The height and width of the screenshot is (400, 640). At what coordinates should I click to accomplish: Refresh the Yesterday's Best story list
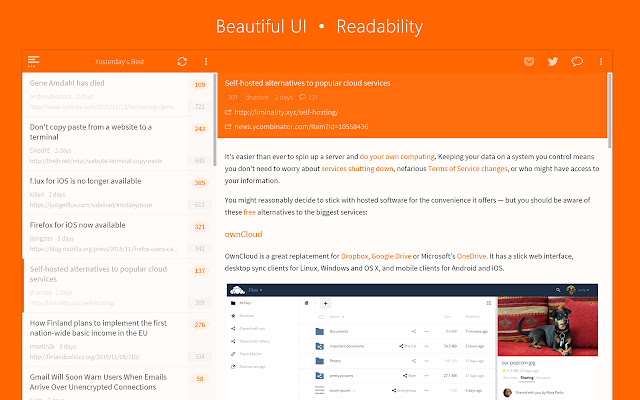(x=182, y=61)
